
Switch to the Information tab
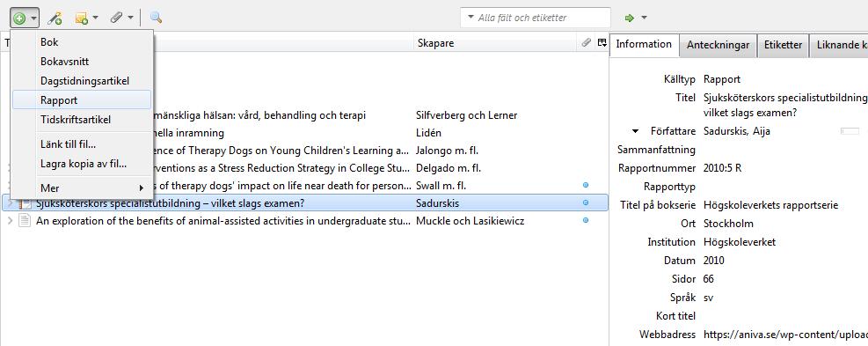[x=644, y=44]
